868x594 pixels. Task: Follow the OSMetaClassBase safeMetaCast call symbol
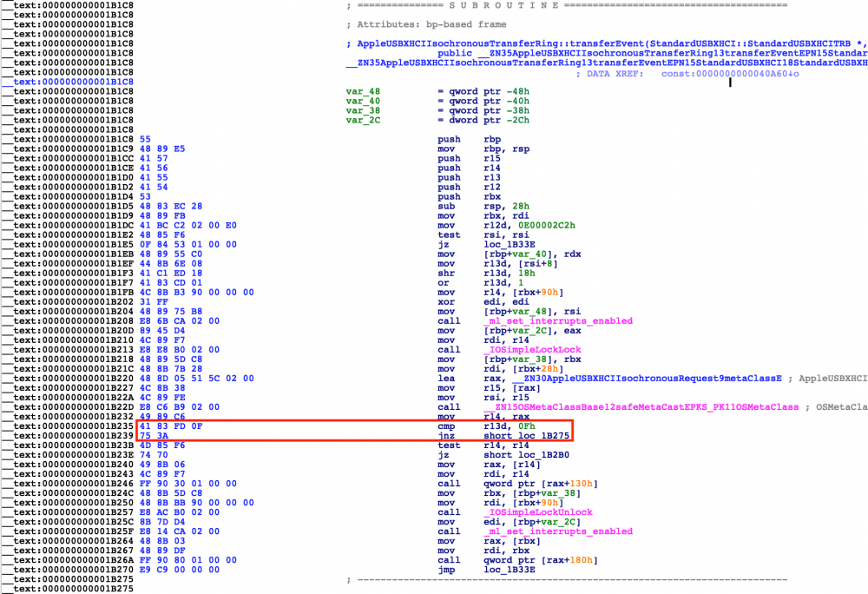point(641,407)
